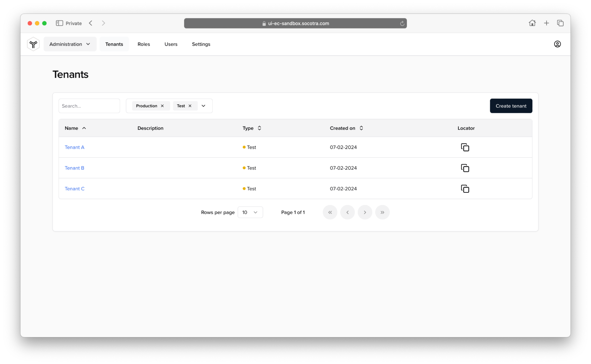Copy locator for Tenant C

[465, 188]
